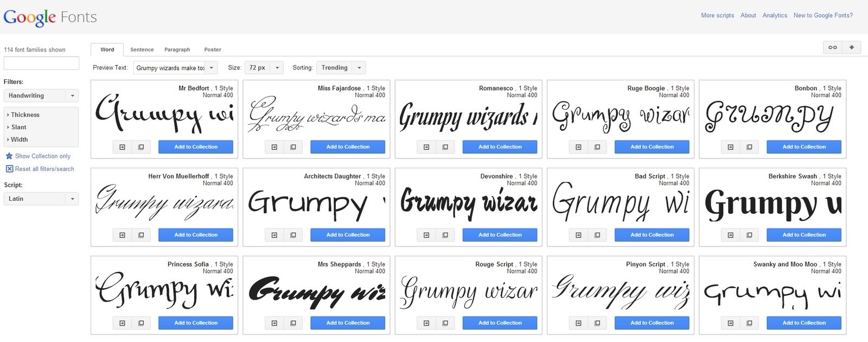Viewport: 868px width, 342px height.
Task: Click Quick-use arrow icon for Ruge Boogie
Action: tap(578, 147)
